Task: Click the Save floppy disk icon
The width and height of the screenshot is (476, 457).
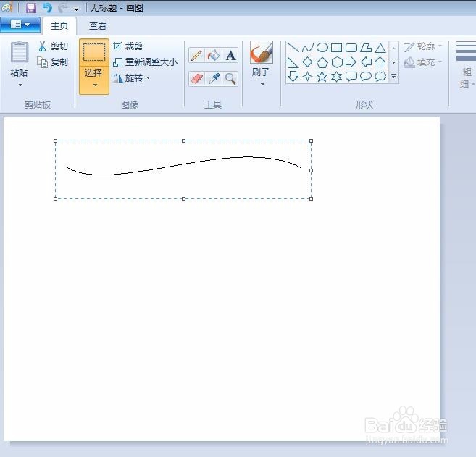Action: coord(31,8)
